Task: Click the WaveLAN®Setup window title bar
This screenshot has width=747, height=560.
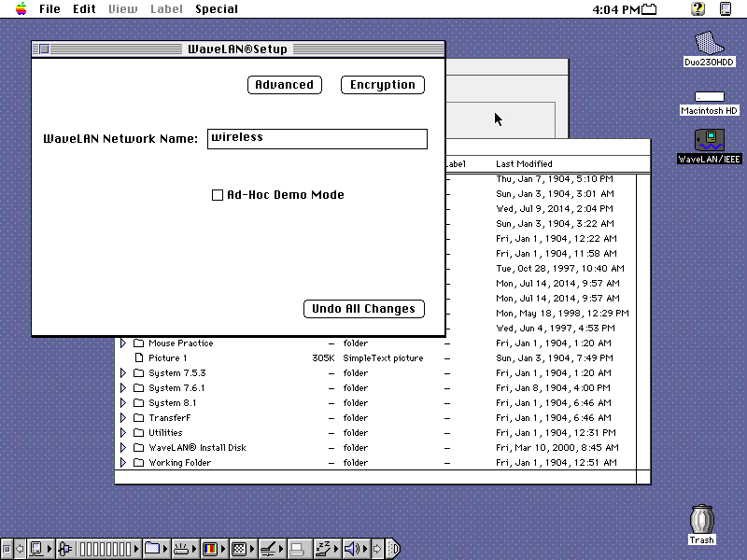Action: pyautogui.click(x=238, y=49)
